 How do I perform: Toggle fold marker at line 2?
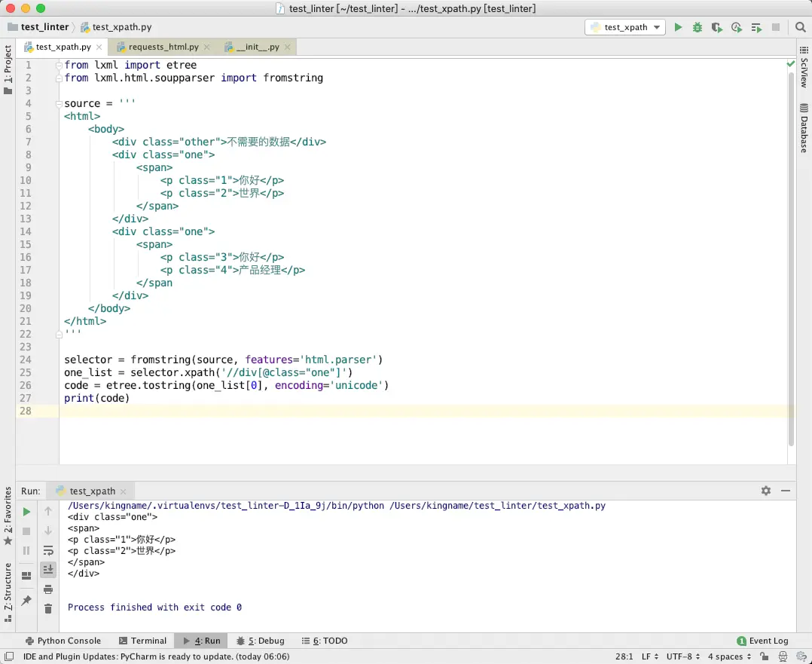[x=59, y=78]
